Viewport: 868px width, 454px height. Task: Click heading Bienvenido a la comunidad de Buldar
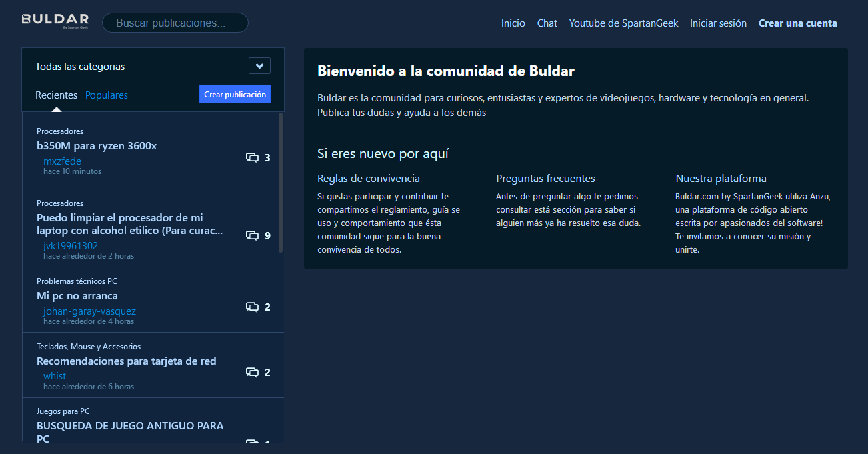tap(446, 71)
